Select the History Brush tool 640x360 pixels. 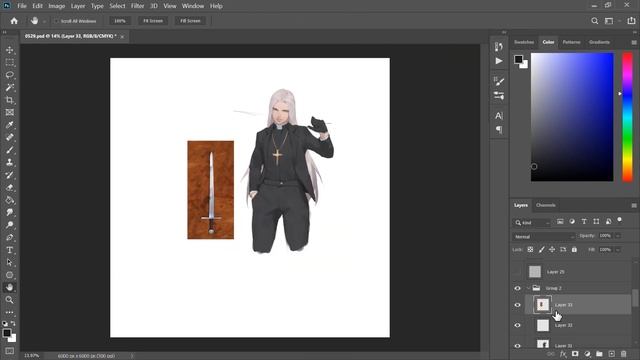[x=9, y=175]
